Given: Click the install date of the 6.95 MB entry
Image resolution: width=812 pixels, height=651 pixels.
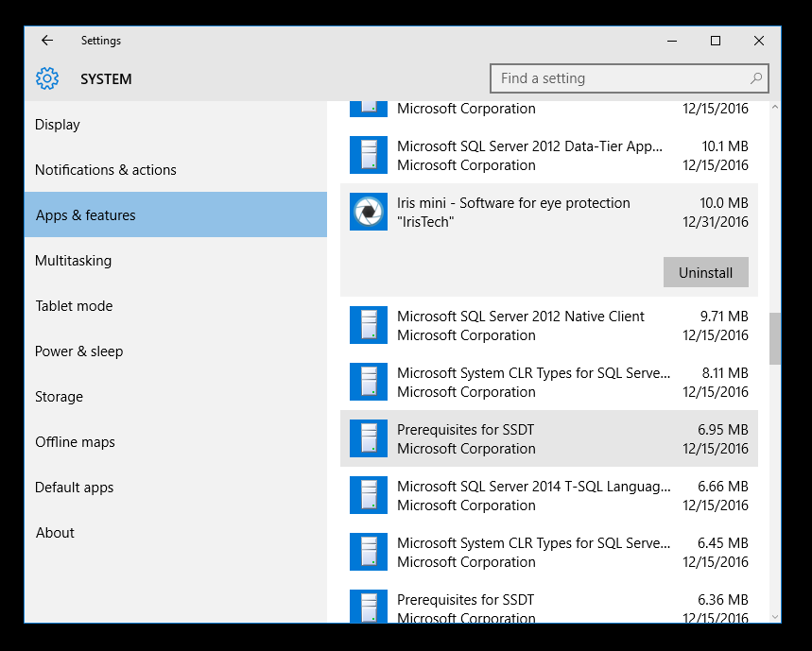Looking at the screenshot, I should click(x=716, y=449).
